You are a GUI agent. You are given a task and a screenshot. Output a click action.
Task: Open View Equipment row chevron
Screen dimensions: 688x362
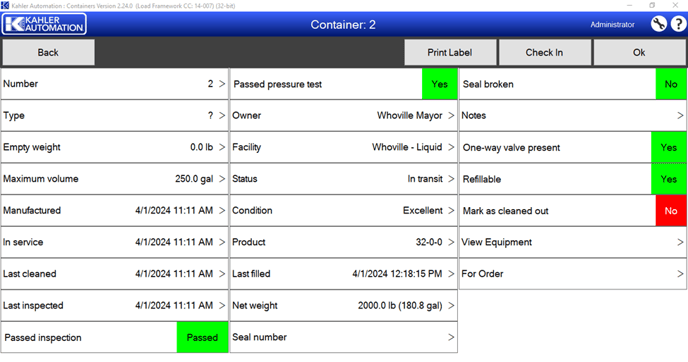(680, 242)
